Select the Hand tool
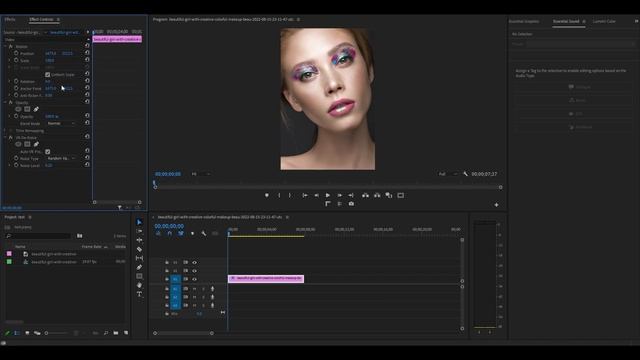The height and width of the screenshot is (360, 640). [139, 285]
